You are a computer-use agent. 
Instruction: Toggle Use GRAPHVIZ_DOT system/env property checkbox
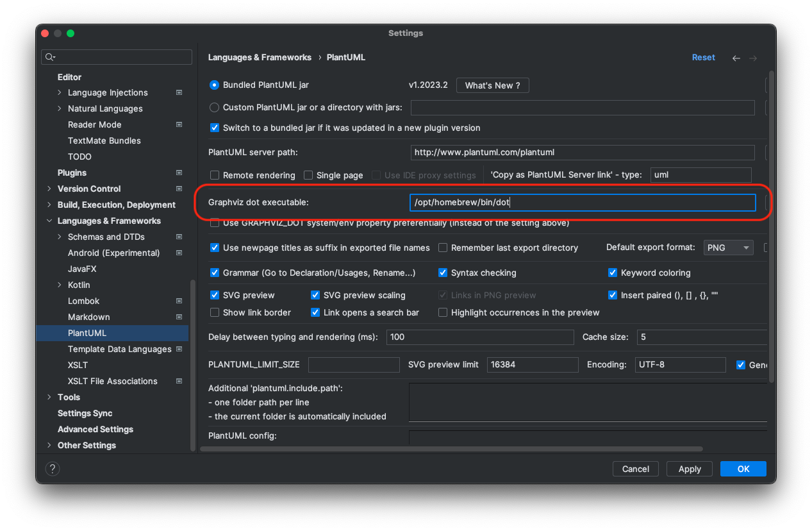point(215,223)
